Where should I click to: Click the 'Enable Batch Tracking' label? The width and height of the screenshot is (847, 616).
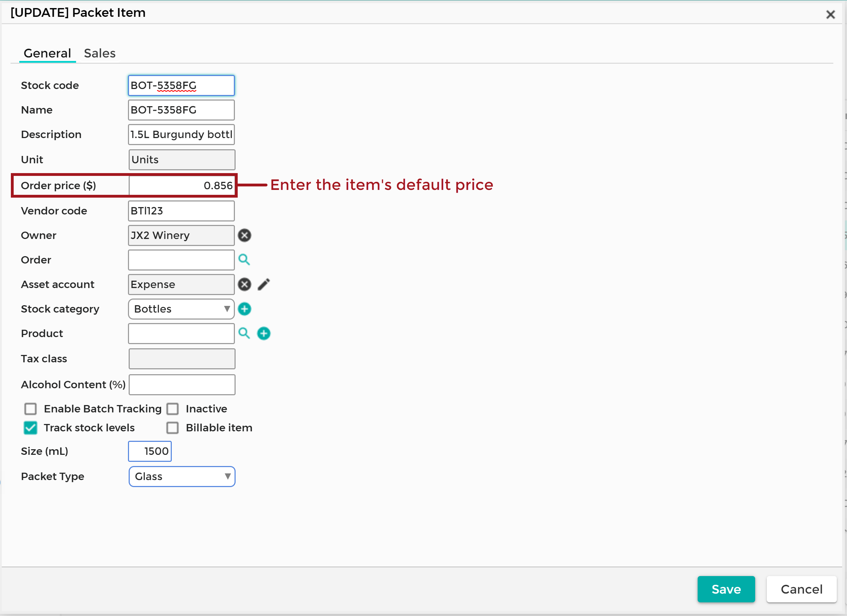103,409
